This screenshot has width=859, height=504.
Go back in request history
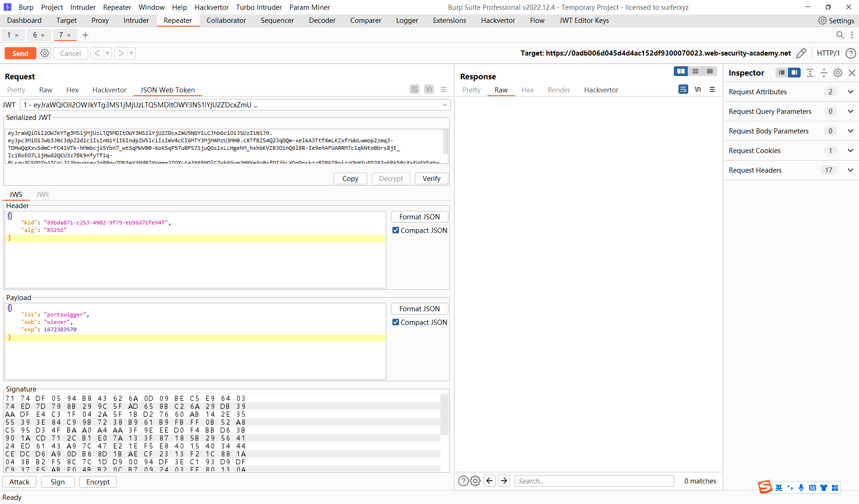pyautogui.click(x=97, y=53)
